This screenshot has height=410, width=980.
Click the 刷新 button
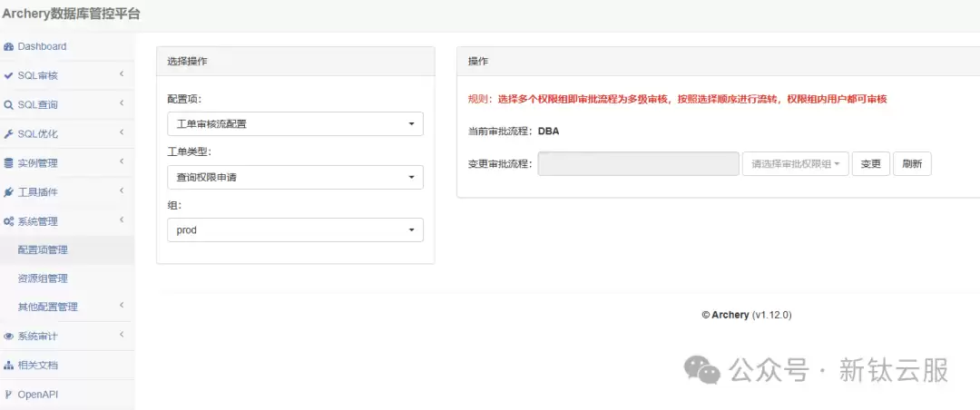912,164
